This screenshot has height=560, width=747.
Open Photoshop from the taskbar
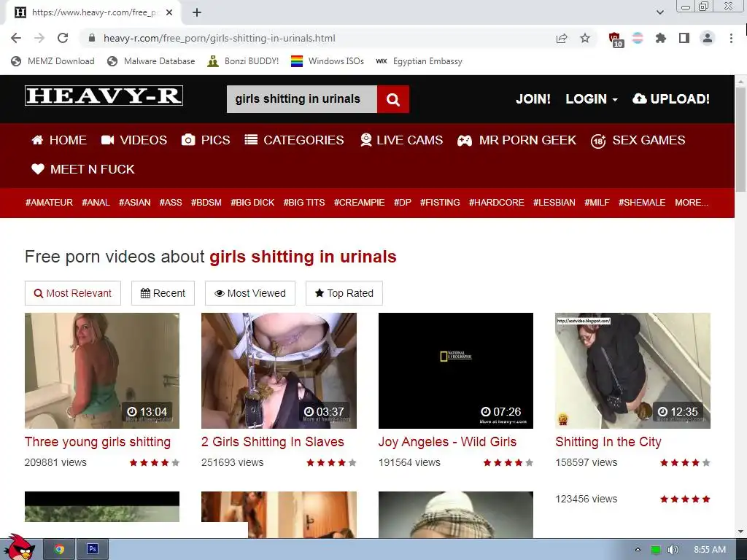[93, 550]
